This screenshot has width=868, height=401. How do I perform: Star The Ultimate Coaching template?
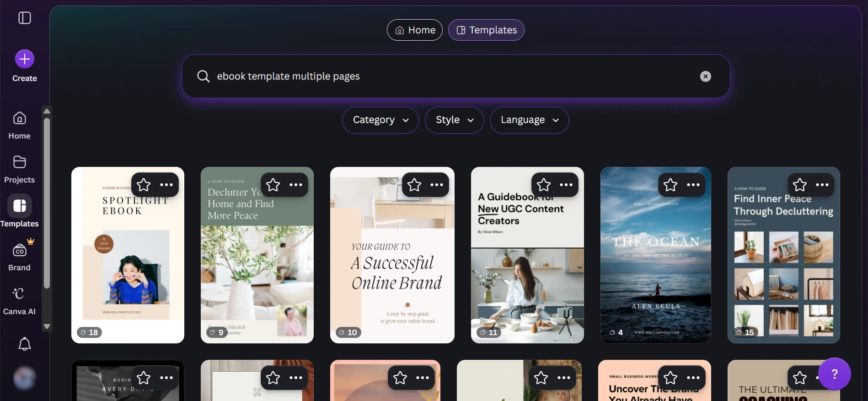click(x=800, y=378)
